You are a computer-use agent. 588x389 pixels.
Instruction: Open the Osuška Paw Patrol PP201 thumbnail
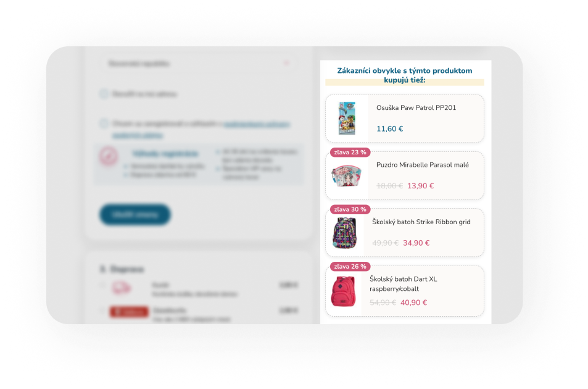(347, 118)
